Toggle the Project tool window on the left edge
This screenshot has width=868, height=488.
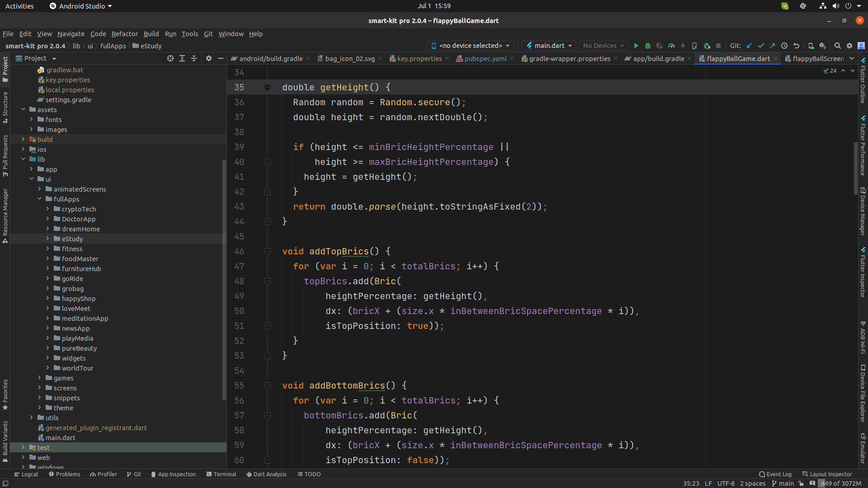coord(5,69)
